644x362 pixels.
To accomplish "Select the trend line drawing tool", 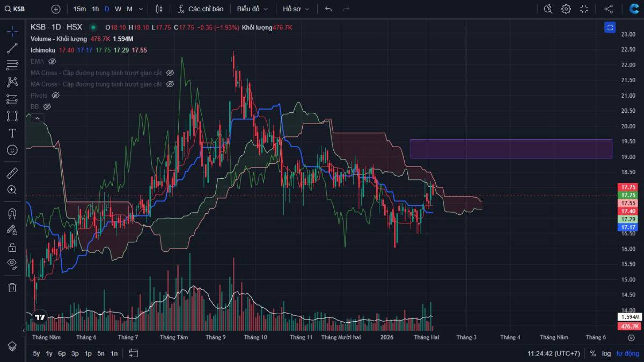I will (12, 48).
